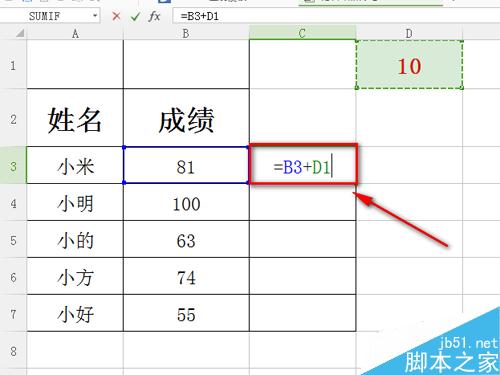The width and height of the screenshot is (500, 375).
Task: Click the 成绩 header cell
Action: (x=186, y=118)
